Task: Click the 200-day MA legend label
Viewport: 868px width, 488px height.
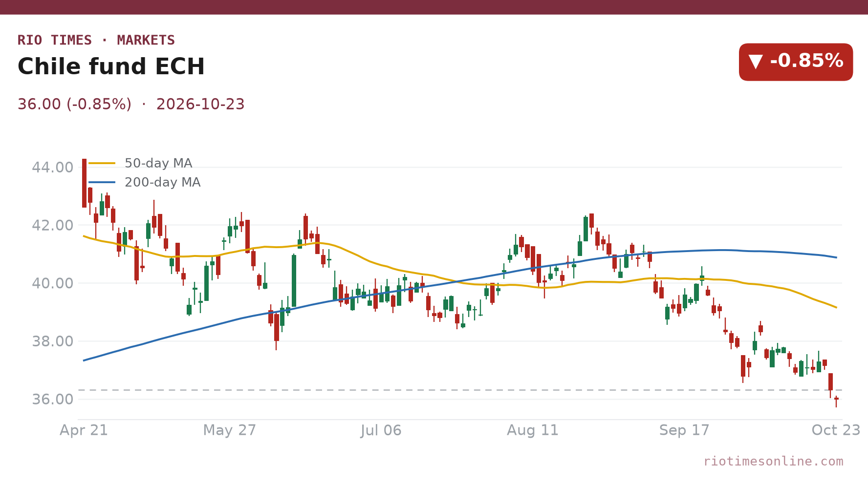Action: (x=162, y=182)
